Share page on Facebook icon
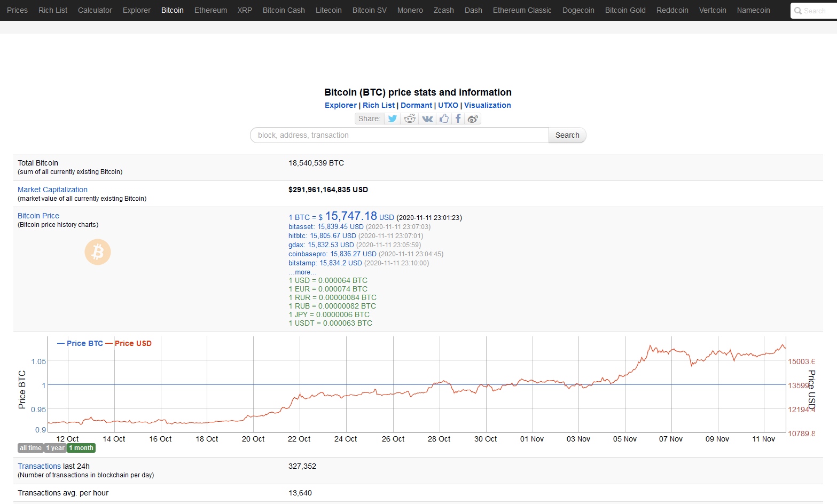This screenshot has width=837, height=504. click(x=458, y=119)
